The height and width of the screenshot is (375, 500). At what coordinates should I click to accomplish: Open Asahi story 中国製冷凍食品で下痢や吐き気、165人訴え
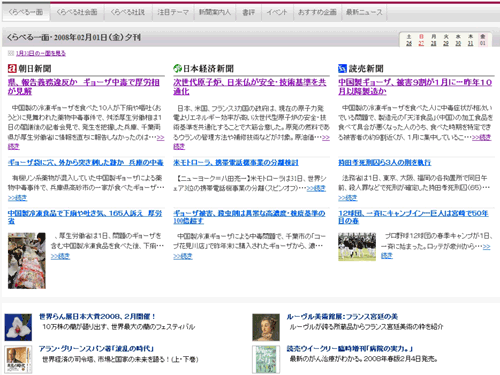85,217
